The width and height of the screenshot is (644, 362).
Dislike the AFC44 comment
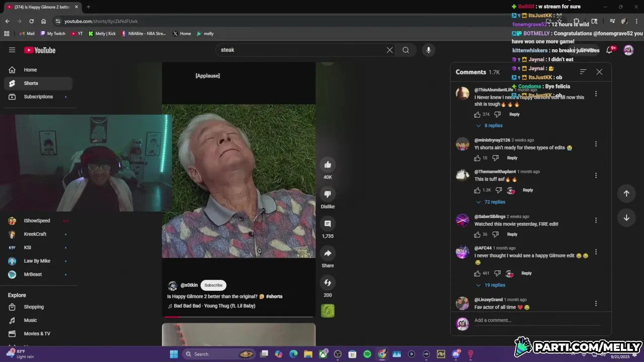tap(497, 274)
